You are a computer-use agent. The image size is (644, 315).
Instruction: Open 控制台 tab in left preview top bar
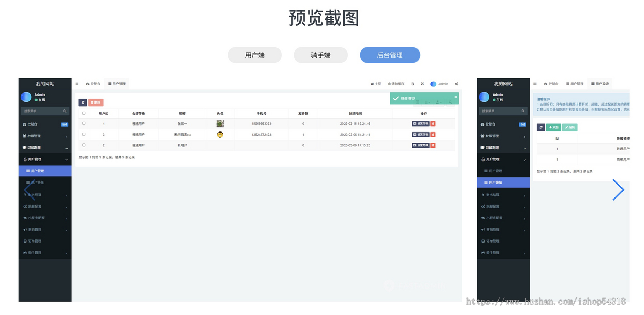pos(93,84)
